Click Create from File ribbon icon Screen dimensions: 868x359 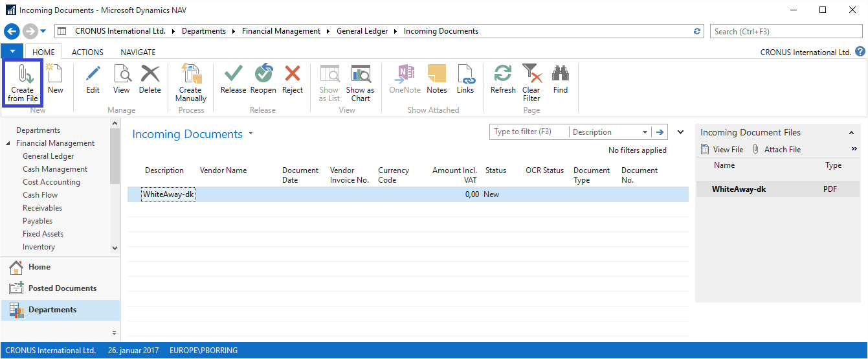pyautogui.click(x=22, y=82)
